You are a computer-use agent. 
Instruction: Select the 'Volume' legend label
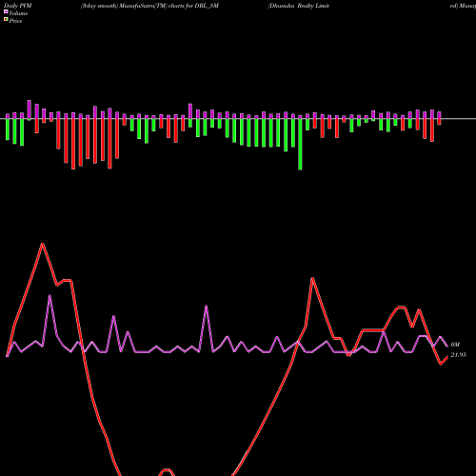tap(18, 13)
